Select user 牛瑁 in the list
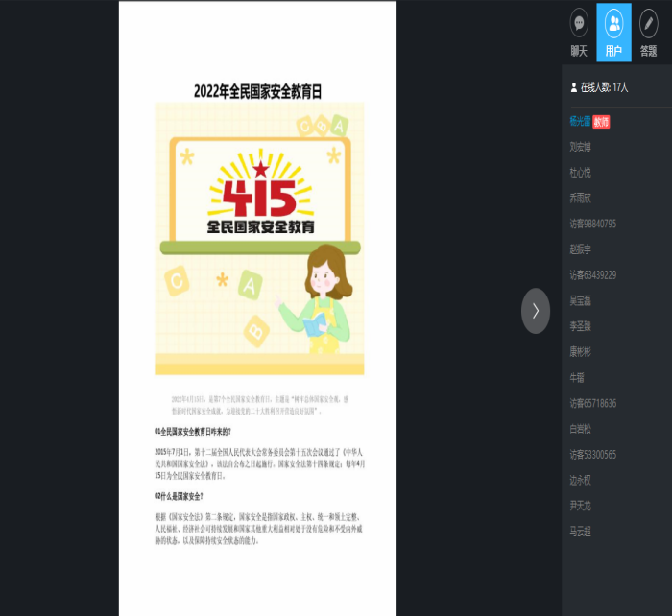Image resolution: width=672 pixels, height=616 pixels. [576, 377]
